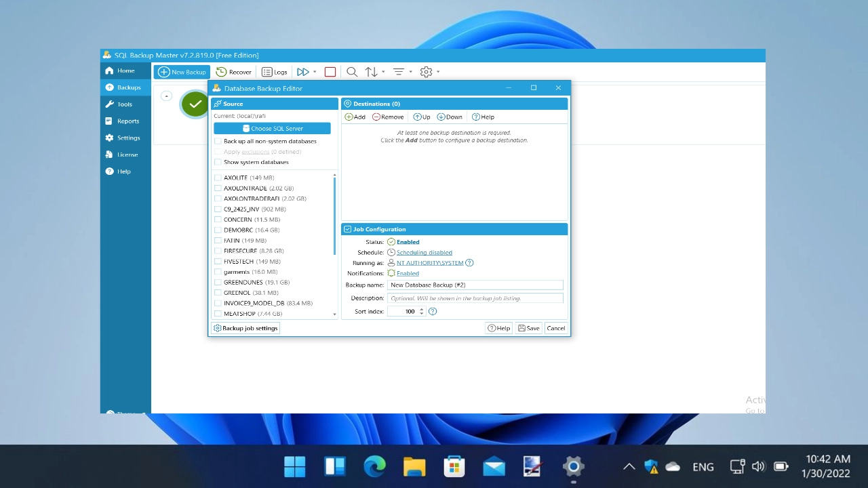
Task: Run backup with the fast-forward play icon
Action: (x=302, y=72)
